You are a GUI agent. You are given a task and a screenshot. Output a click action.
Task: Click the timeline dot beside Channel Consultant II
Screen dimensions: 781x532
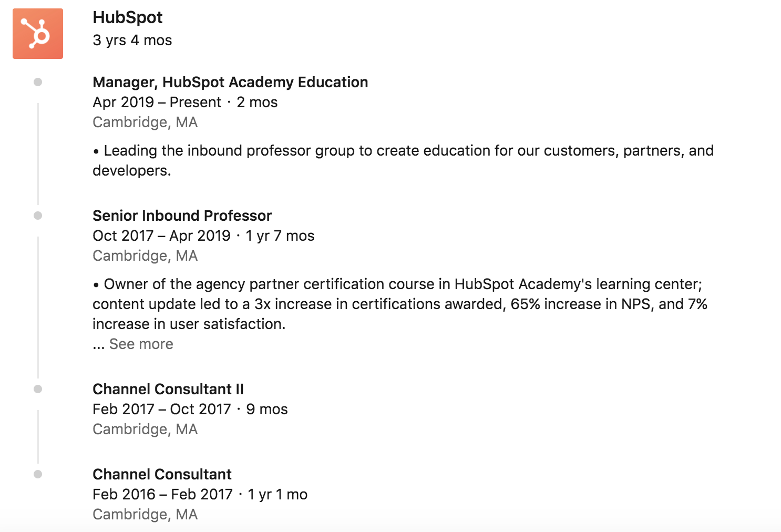click(x=38, y=389)
